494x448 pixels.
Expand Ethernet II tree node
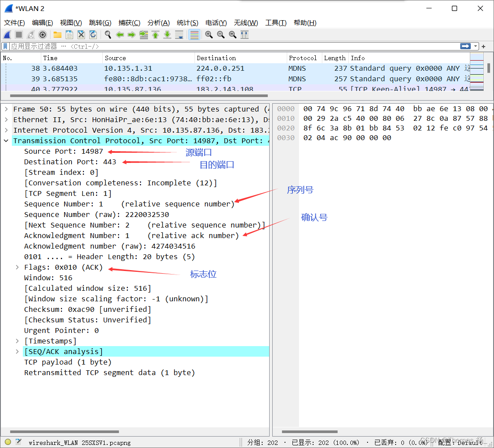click(x=6, y=120)
